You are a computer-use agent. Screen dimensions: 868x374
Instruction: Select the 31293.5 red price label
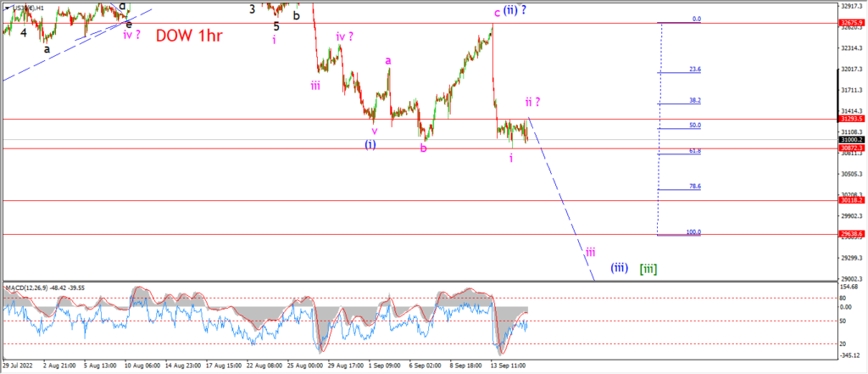[x=852, y=119]
